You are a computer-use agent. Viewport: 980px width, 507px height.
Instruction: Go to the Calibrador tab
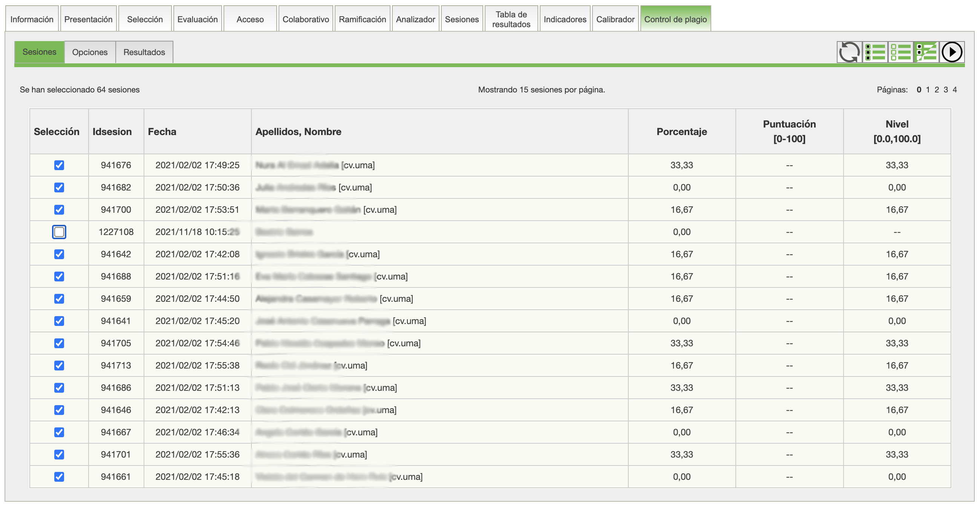click(615, 19)
